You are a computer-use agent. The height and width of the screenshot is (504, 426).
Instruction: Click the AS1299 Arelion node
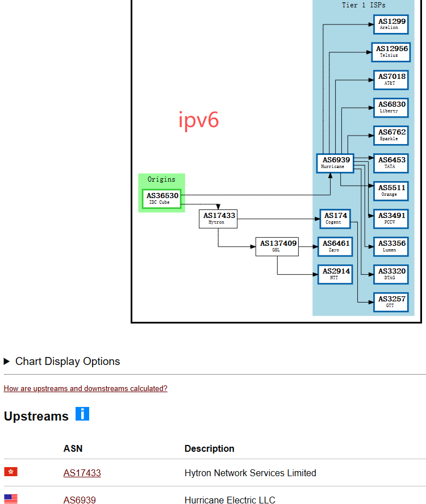pyautogui.click(x=391, y=24)
